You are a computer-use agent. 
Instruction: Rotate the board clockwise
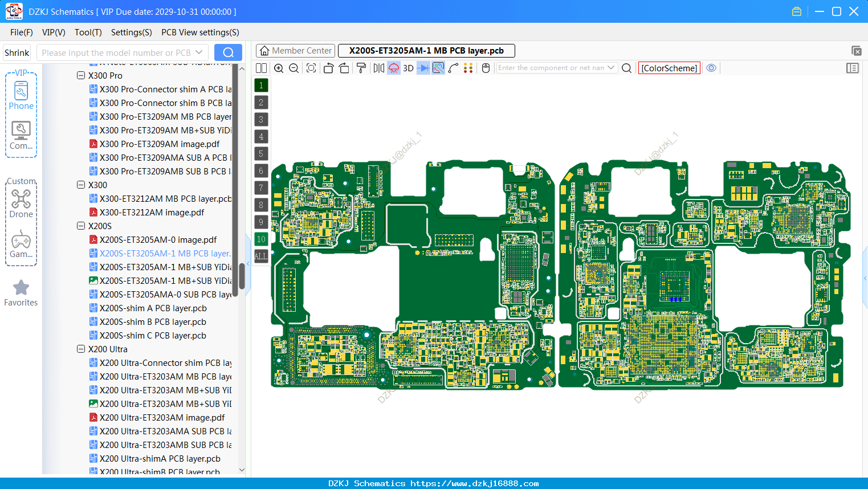click(x=344, y=68)
